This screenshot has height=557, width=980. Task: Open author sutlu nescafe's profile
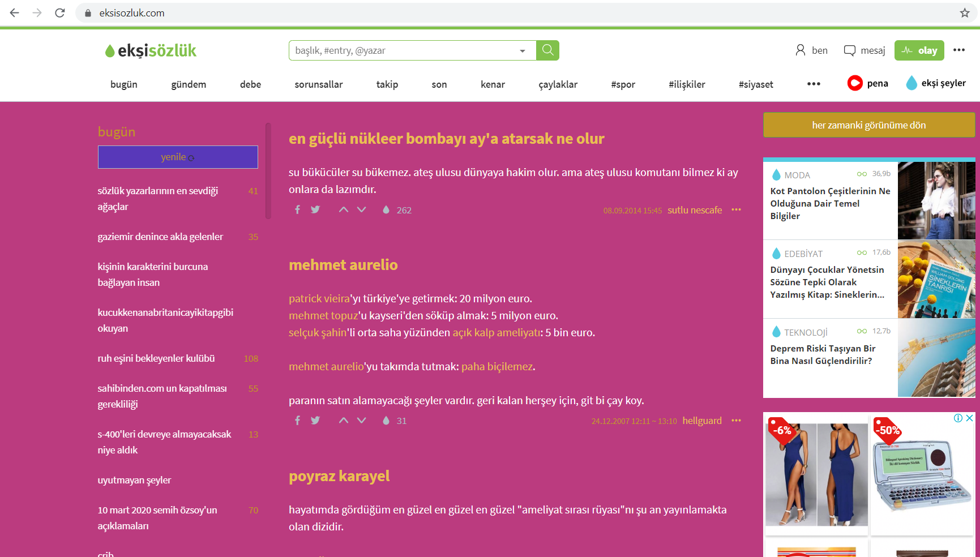tap(695, 210)
